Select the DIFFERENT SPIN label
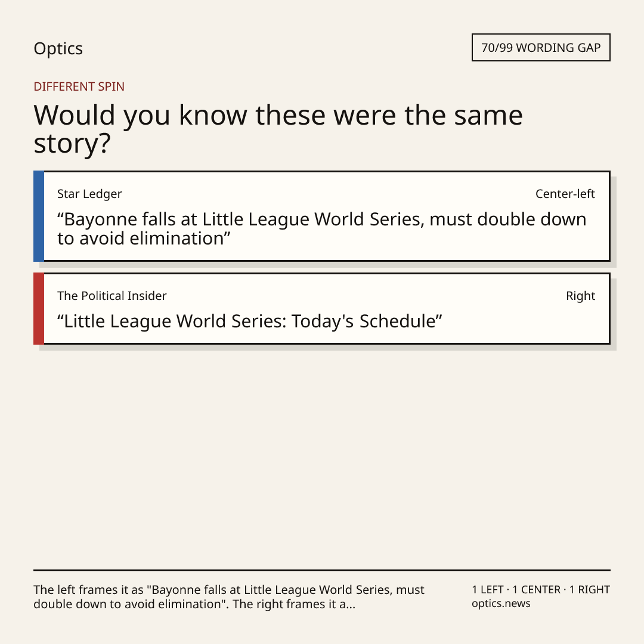The width and height of the screenshot is (644, 644). click(x=79, y=86)
